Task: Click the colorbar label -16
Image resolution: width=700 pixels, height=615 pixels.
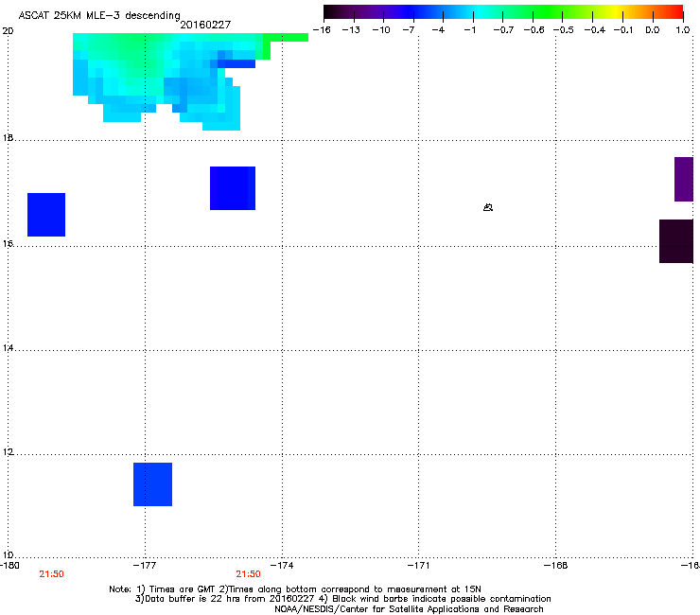Action: tap(322, 30)
